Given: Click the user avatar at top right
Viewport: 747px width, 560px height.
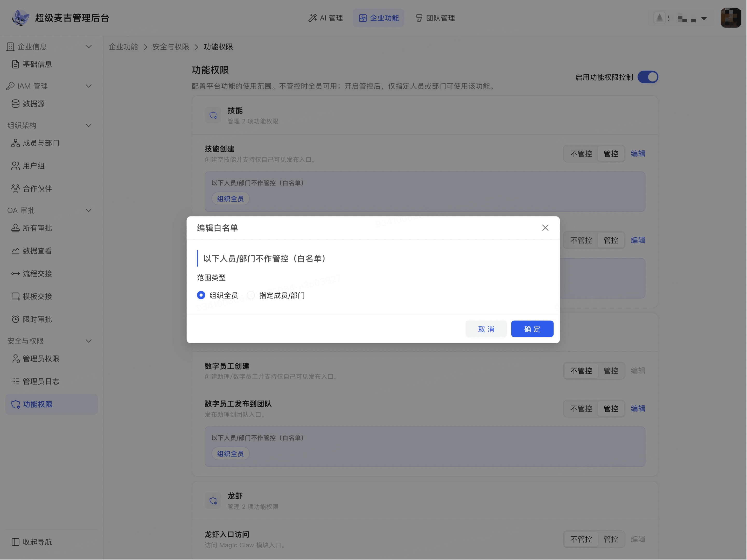Looking at the screenshot, I should click(731, 18).
